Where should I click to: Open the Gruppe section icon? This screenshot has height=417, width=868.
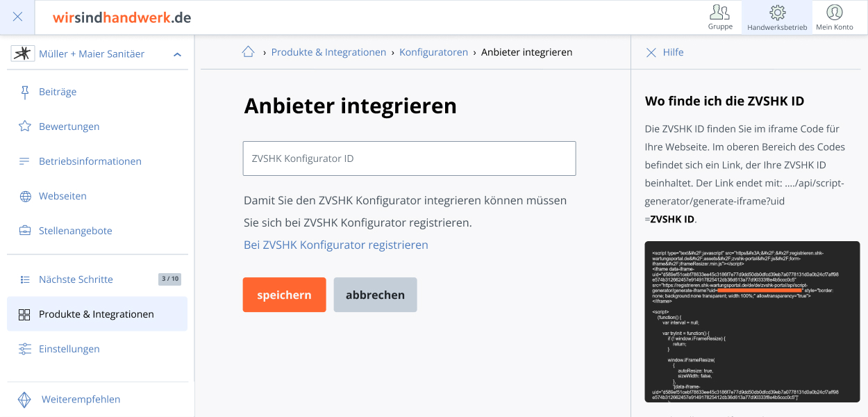(x=720, y=13)
